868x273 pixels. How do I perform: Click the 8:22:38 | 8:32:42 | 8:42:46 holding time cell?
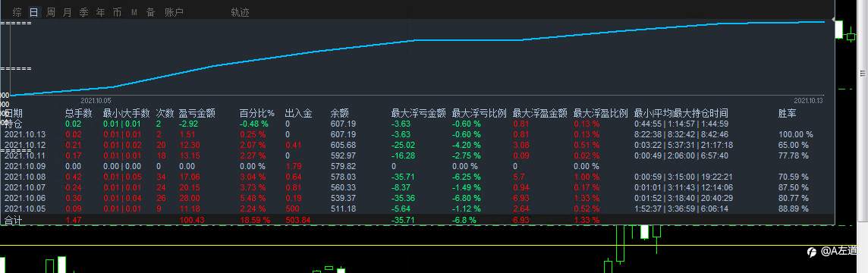681,134
